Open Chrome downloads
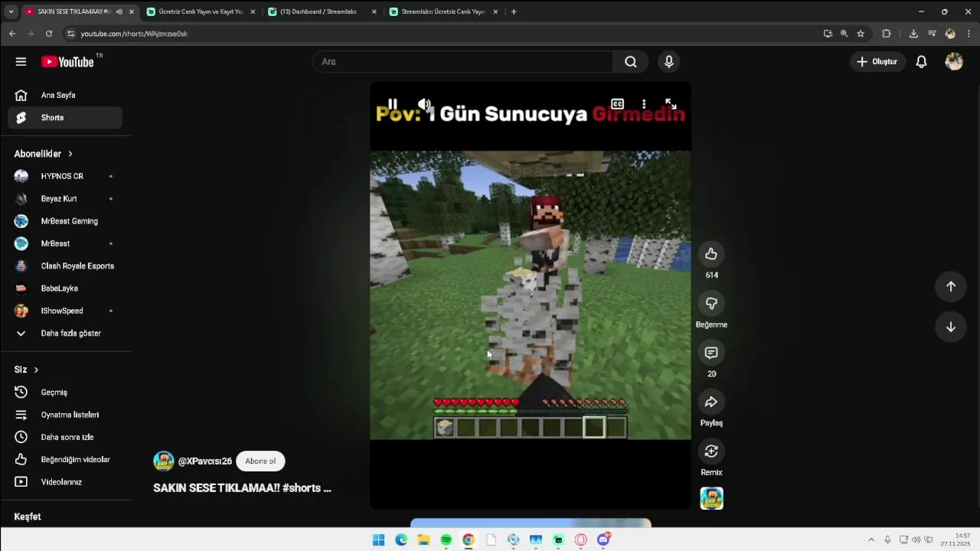 click(x=913, y=34)
